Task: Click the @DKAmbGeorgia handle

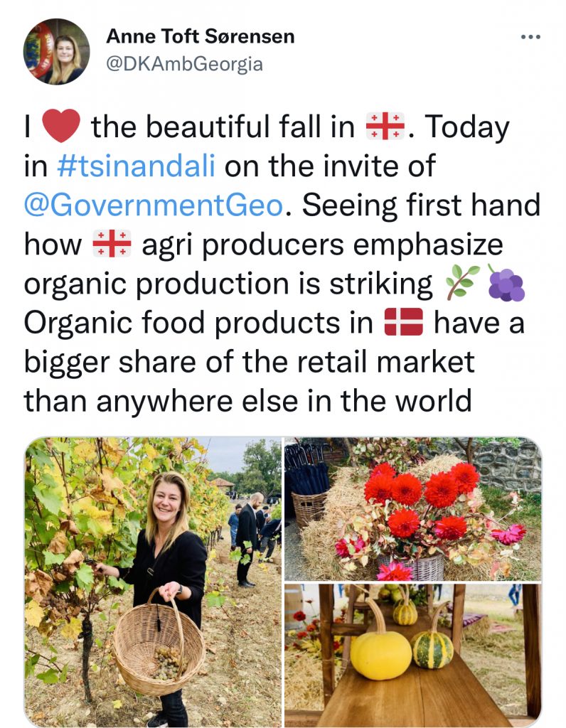Action: [x=184, y=64]
